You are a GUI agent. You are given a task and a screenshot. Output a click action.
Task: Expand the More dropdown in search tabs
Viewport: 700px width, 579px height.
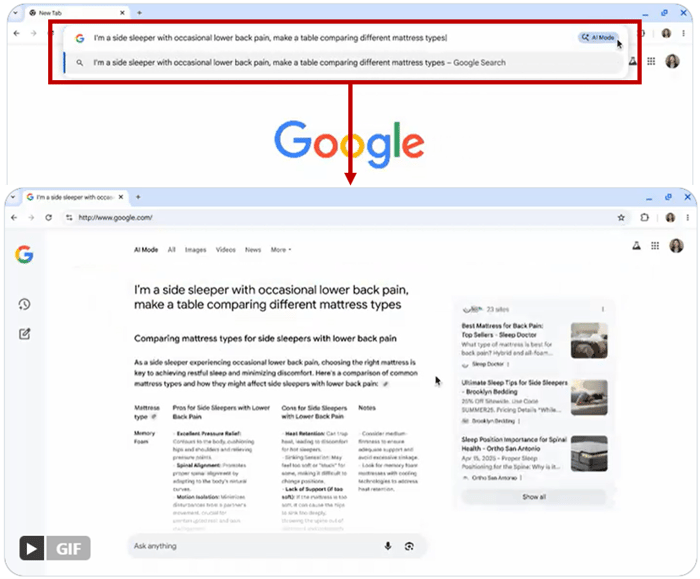[281, 250]
